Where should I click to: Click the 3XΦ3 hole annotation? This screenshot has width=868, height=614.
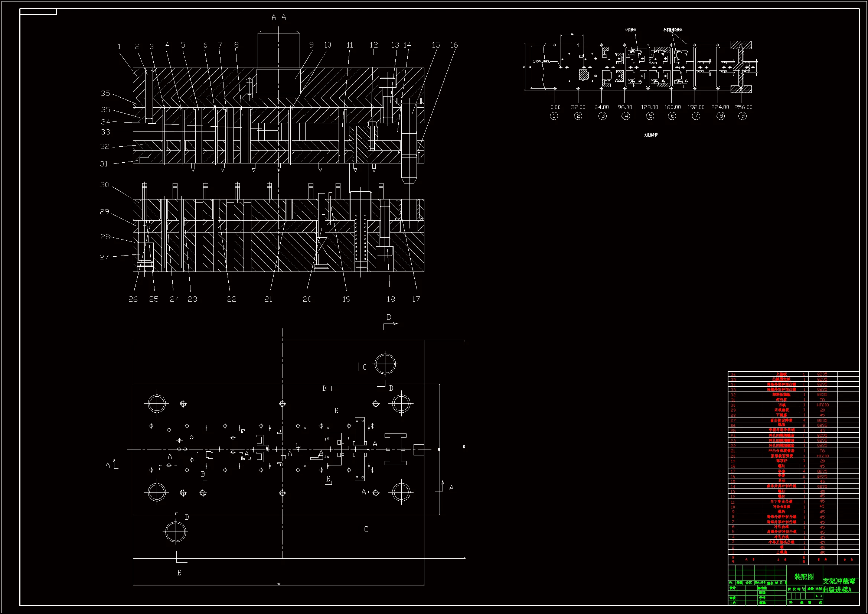pyautogui.click(x=541, y=61)
